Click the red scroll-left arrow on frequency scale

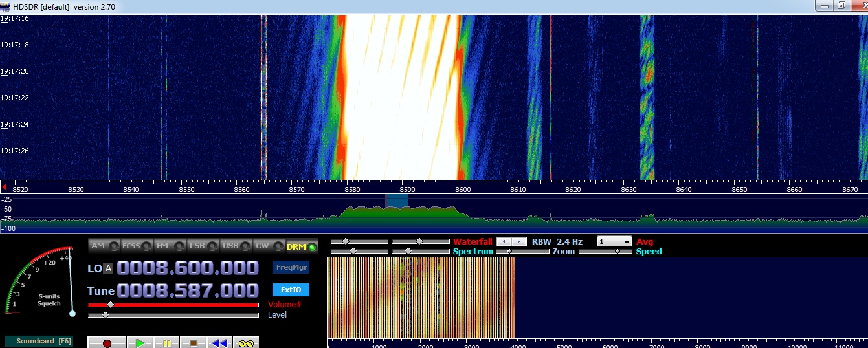click(x=5, y=188)
